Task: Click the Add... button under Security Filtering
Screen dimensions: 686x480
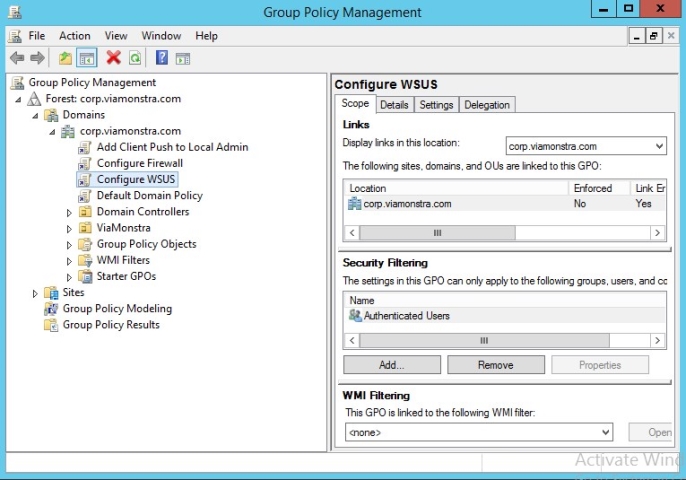Action: pos(391,365)
